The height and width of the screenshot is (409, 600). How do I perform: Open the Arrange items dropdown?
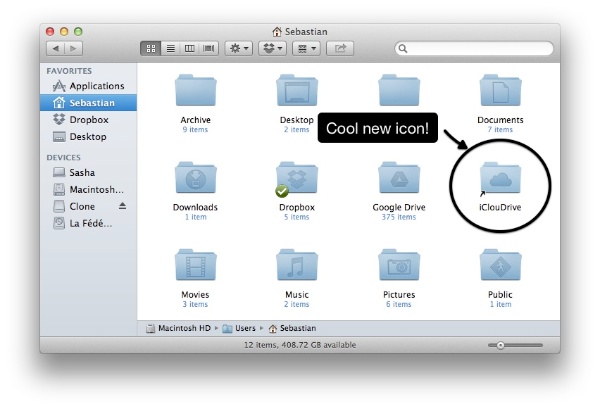306,49
